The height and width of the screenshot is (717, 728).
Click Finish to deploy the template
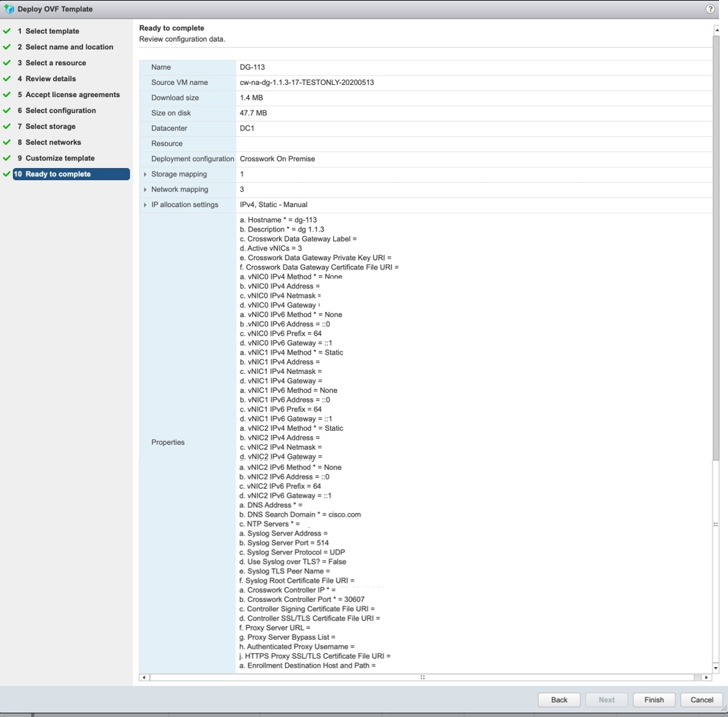coord(654,700)
